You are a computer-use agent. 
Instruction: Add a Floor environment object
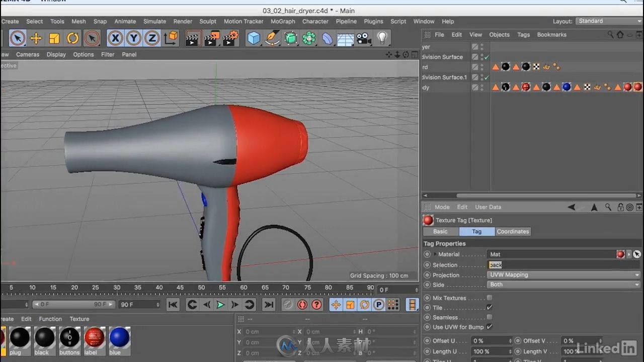click(x=345, y=38)
